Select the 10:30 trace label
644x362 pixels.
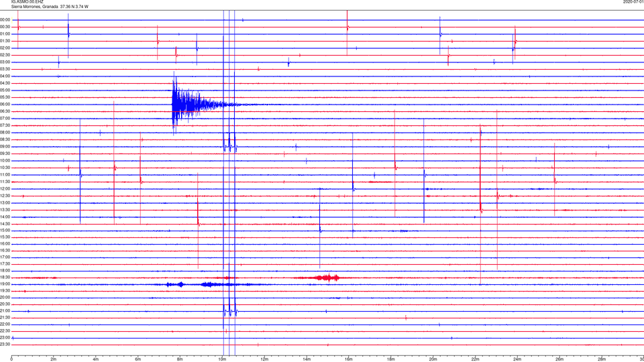[5, 168]
